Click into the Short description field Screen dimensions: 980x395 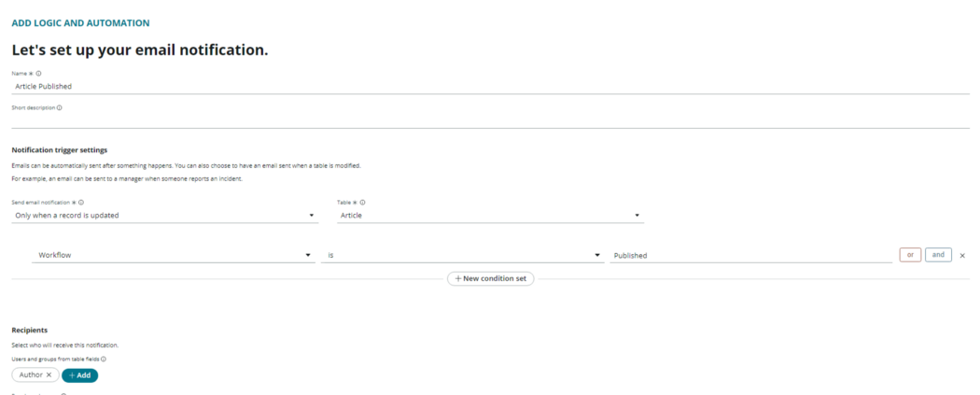click(491, 120)
